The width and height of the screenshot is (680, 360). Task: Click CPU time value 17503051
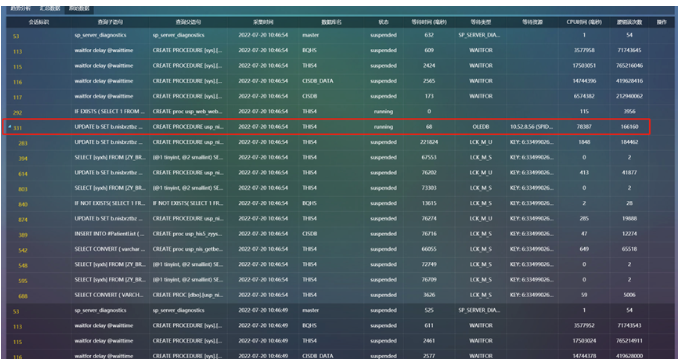pyautogui.click(x=584, y=65)
